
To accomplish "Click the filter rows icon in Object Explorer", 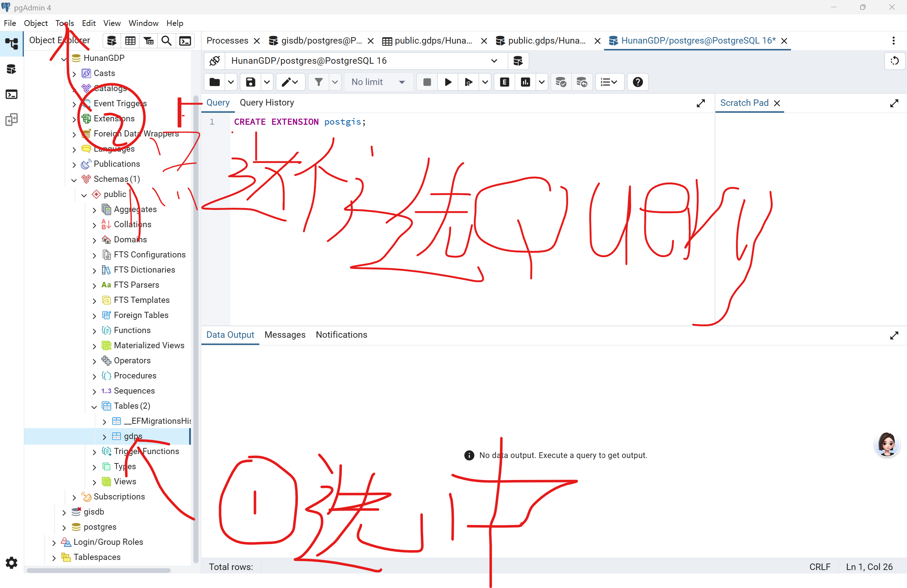I will [x=148, y=40].
